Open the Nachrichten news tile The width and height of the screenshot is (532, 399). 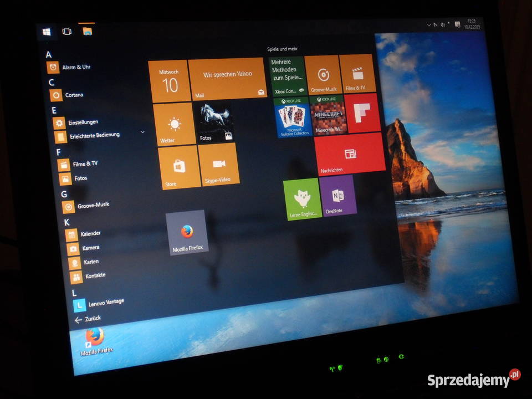349,154
